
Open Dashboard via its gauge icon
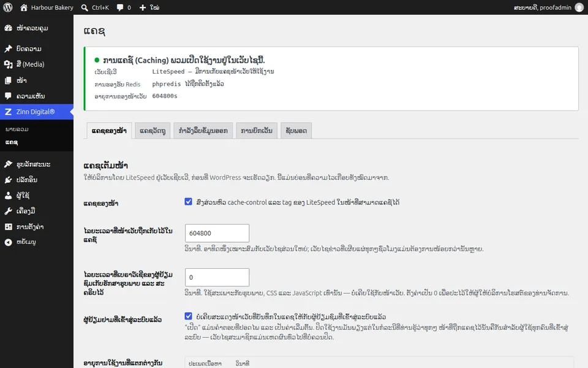[8, 28]
